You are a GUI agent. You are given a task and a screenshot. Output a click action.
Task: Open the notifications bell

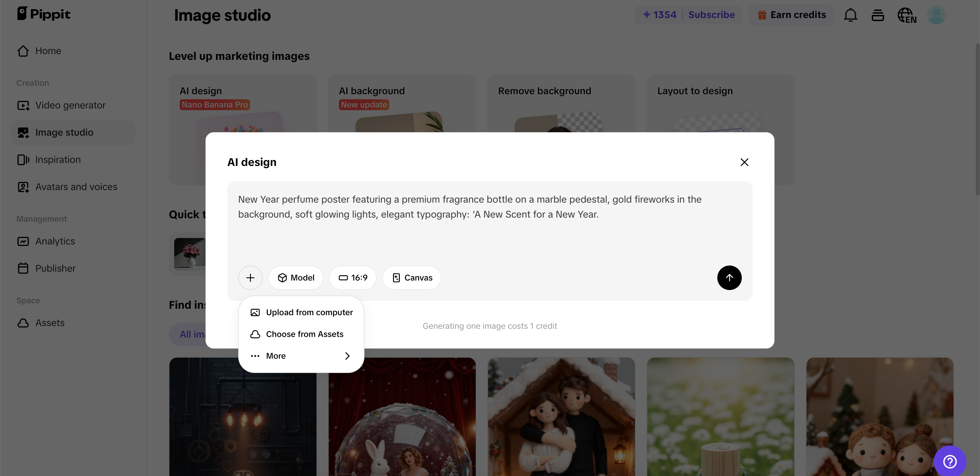[850, 15]
